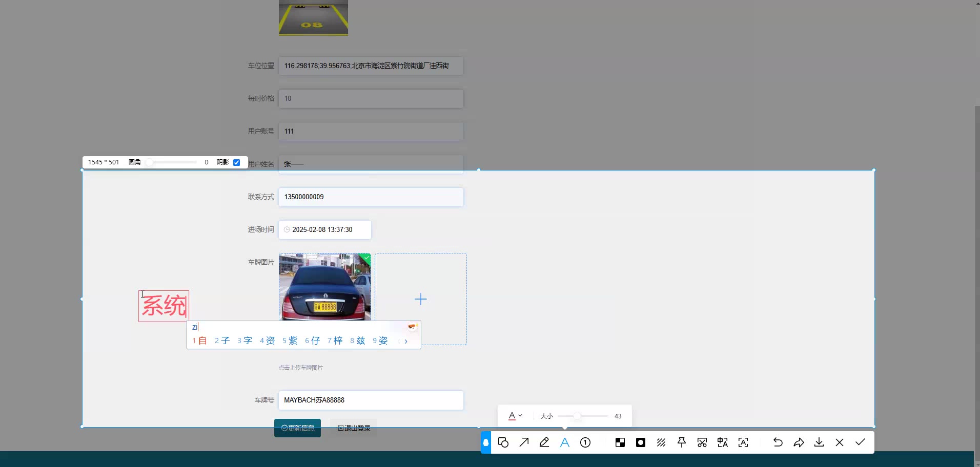Select the shapes drawing tool
The image size is (980, 467).
(x=503, y=442)
